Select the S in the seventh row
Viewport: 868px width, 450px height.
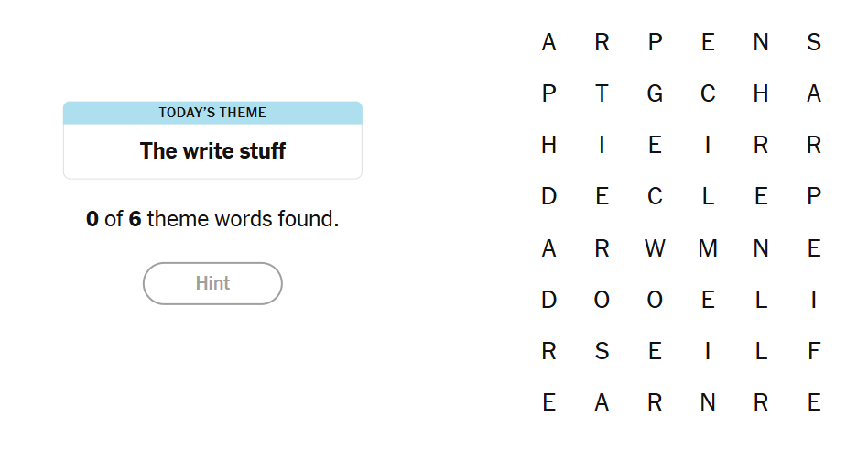coord(602,351)
